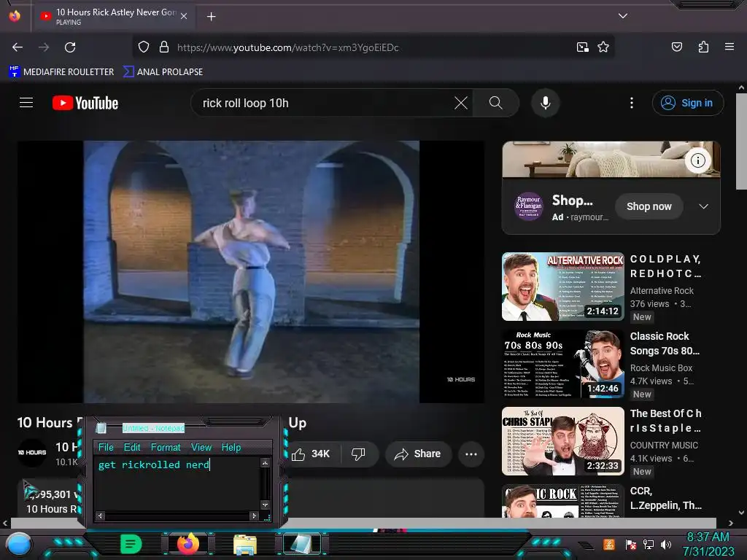Click the taskbar clock 8:37 AM
Screen dimensions: 747x560
(x=708, y=537)
